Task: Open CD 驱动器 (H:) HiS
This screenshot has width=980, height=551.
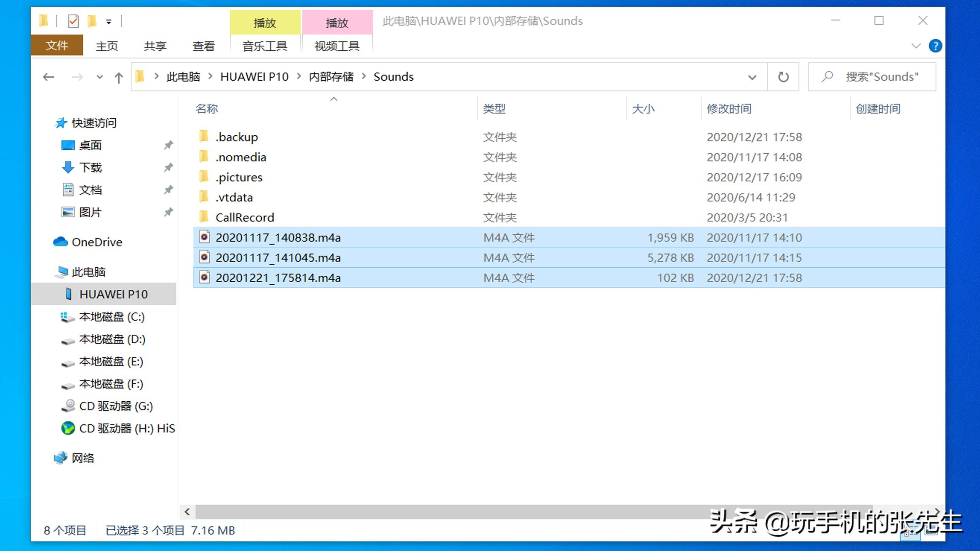Action: pos(127,429)
